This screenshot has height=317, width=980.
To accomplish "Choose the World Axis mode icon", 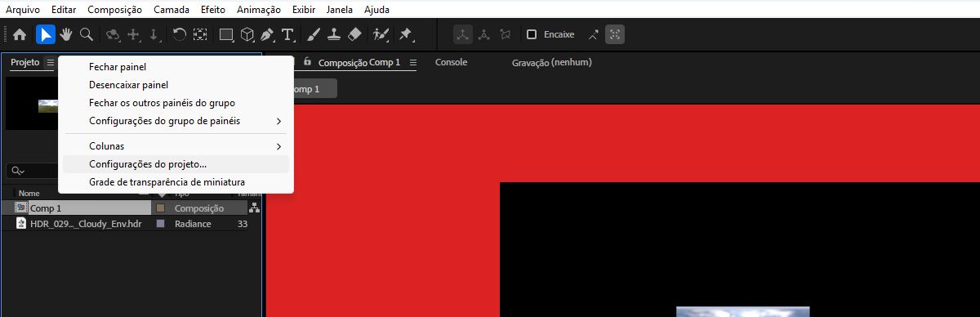I will click(484, 35).
